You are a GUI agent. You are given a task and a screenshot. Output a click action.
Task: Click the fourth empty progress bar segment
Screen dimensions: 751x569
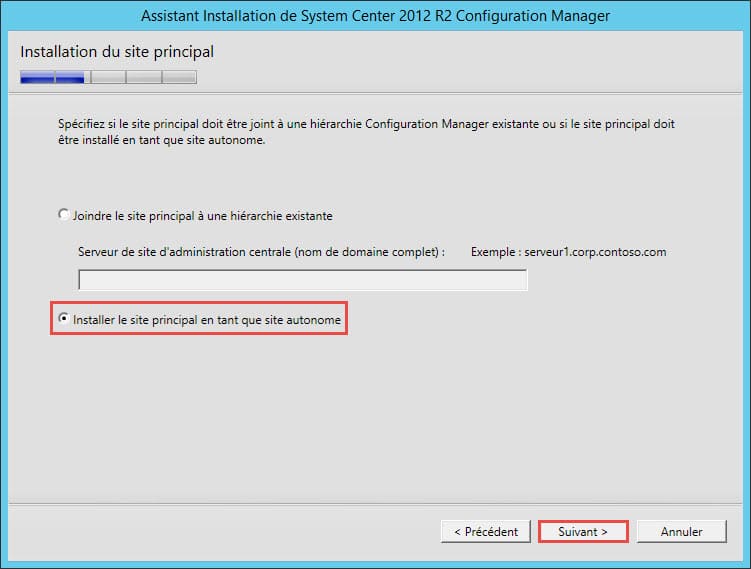144,77
